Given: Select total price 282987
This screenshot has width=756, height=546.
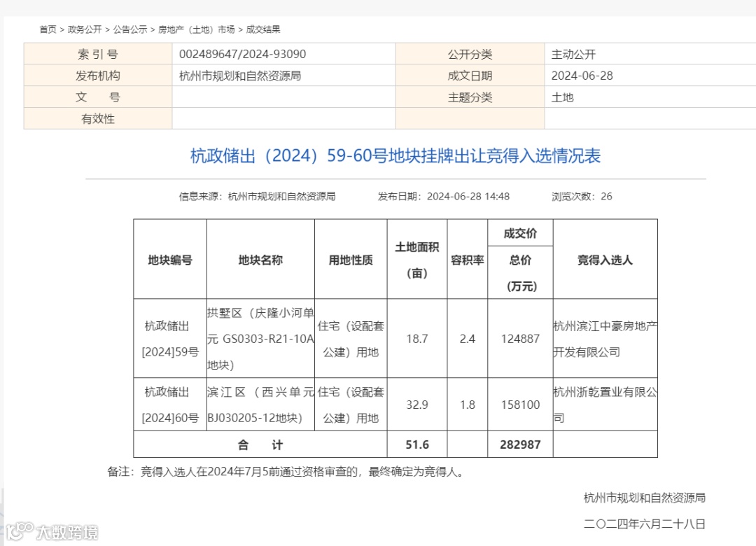Looking at the screenshot, I should tap(520, 444).
